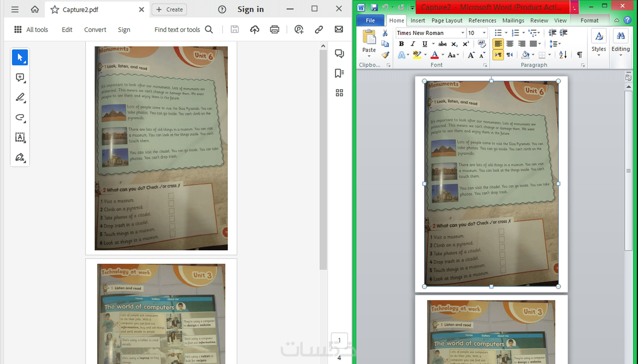Open Font dialog launcher
Viewport: 638px width, 364px height.
pyautogui.click(x=485, y=65)
